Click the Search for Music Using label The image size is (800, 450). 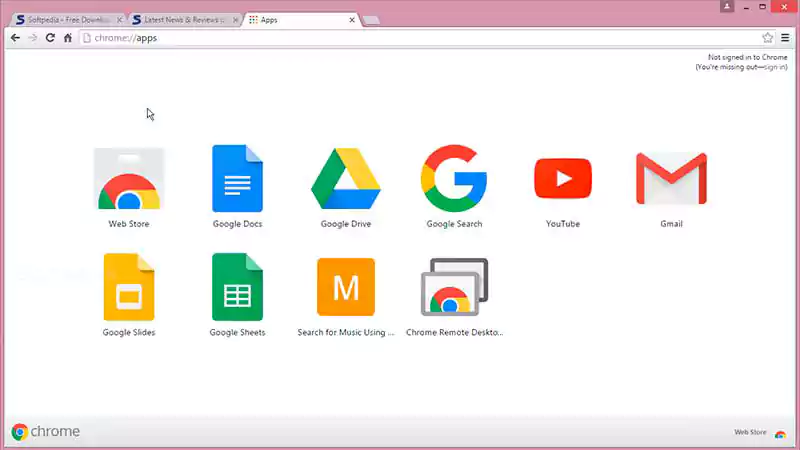point(346,333)
